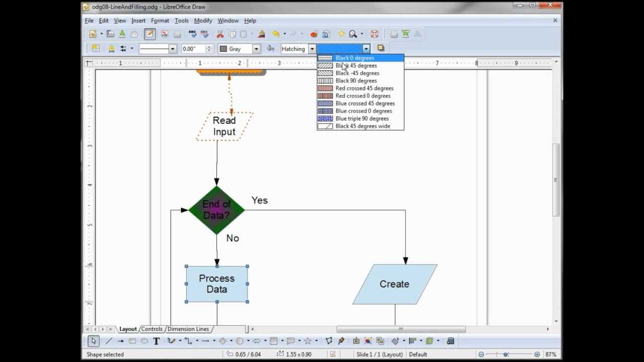The width and height of the screenshot is (644, 362).
Task: Click the Area fill bucket icon
Action: tap(271, 49)
